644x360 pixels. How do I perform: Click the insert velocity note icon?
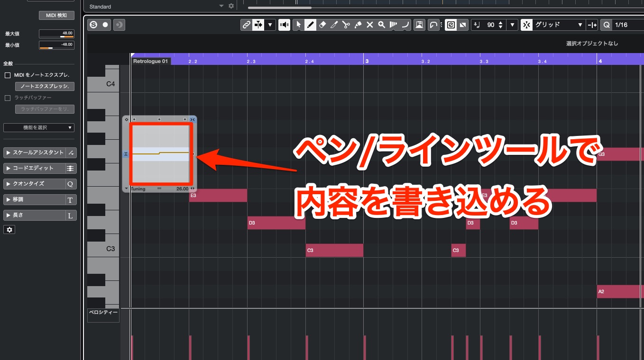(x=477, y=25)
